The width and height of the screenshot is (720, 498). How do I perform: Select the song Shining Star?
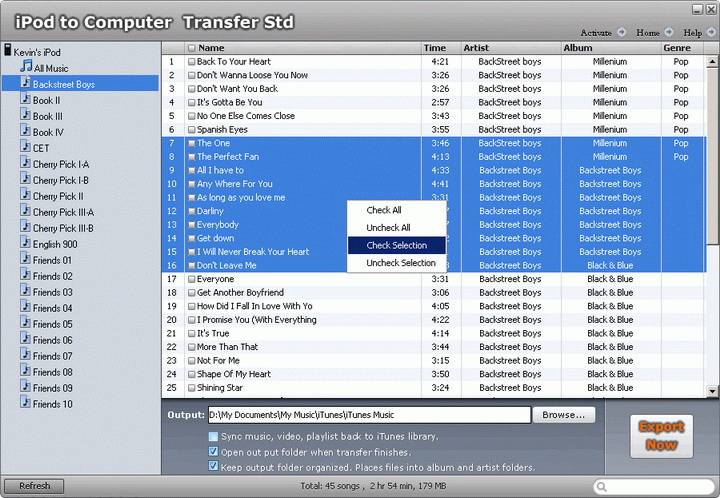[x=219, y=388]
